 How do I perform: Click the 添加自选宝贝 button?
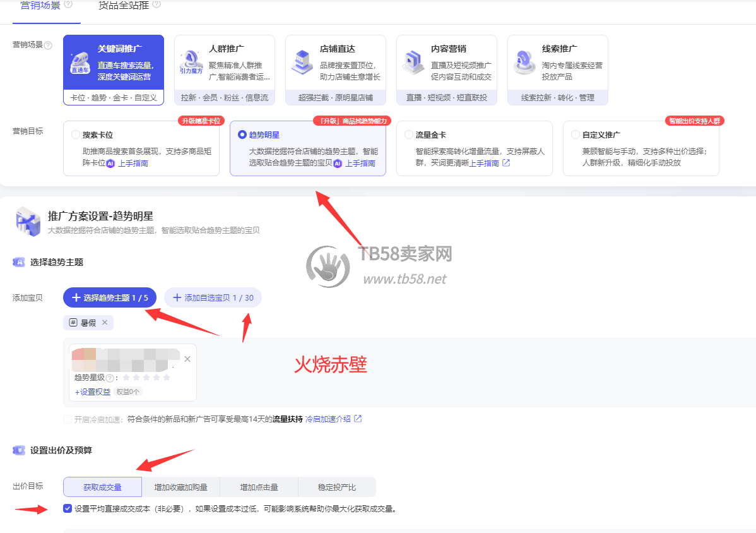[x=213, y=297]
